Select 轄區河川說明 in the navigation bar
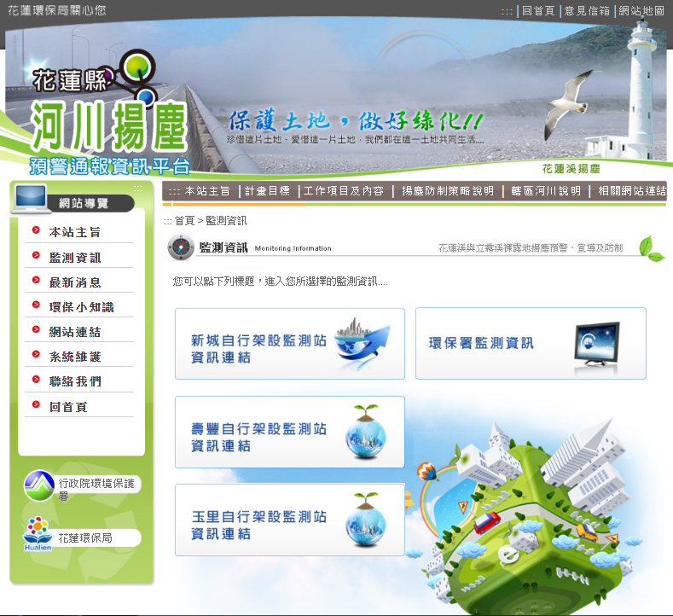Screen dimensions: 673x616 point(546,191)
